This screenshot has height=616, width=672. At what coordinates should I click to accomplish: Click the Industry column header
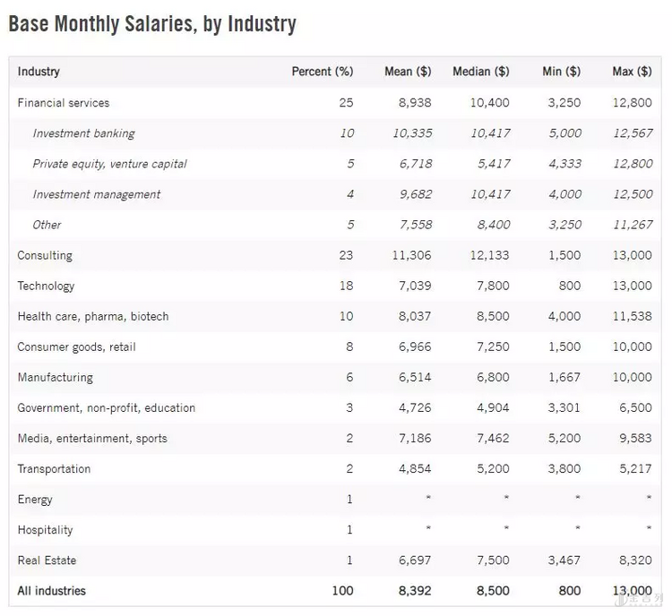coord(39,72)
